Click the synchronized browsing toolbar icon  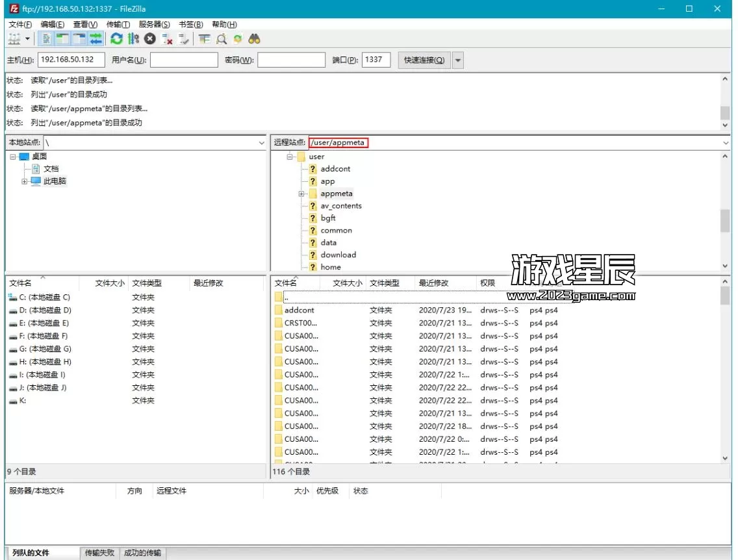click(238, 39)
